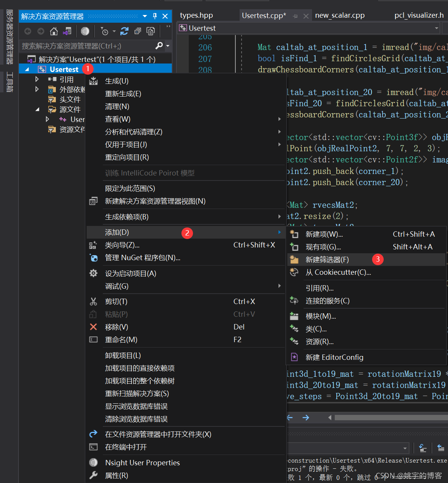Click the globe-shaped toolbar icon
The height and width of the screenshot is (483, 448).
click(x=85, y=31)
